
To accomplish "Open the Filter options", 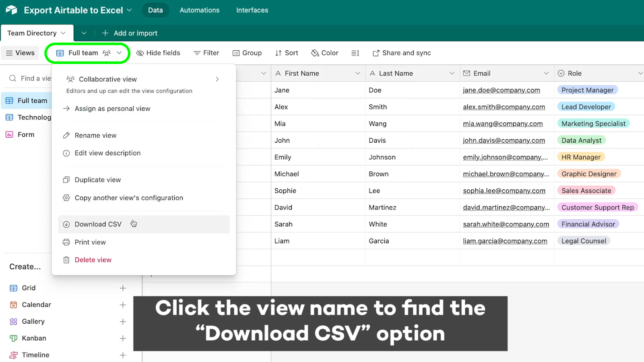I will tap(206, 53).
